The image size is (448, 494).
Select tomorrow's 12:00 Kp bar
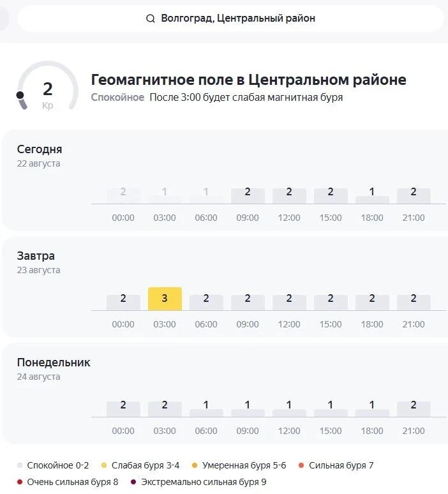289,303
